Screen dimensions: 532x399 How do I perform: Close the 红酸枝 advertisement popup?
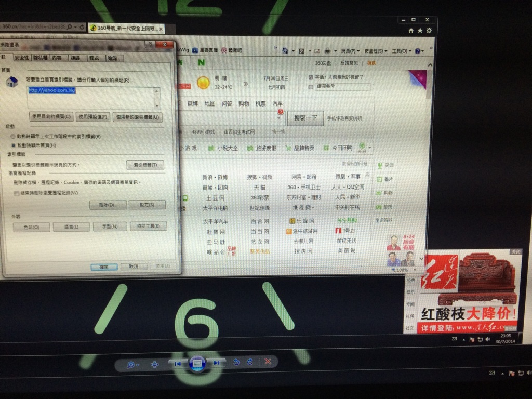click(516, 252)
